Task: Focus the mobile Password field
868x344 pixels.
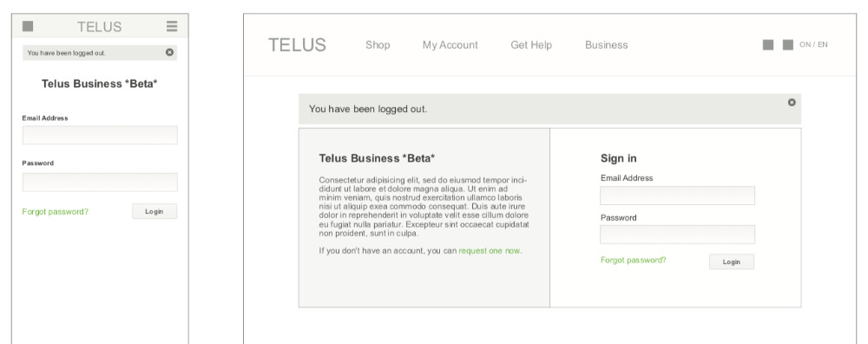Action: click(100, 182)
